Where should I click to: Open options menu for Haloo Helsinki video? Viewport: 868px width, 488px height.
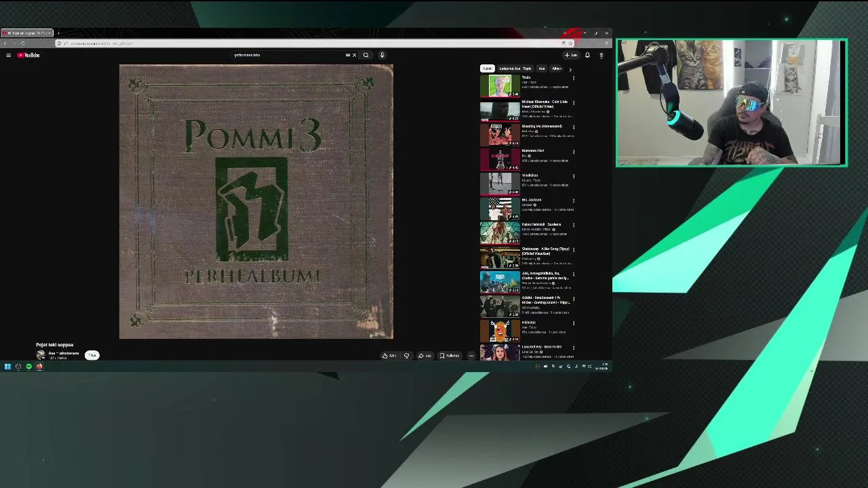coord(574,225)
